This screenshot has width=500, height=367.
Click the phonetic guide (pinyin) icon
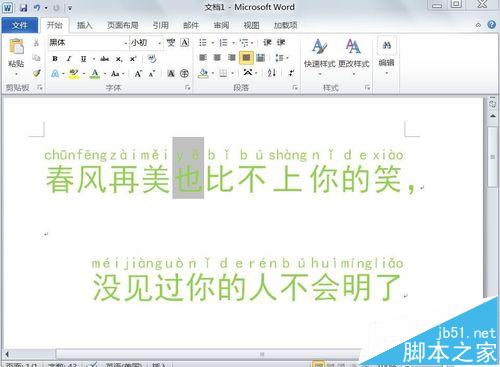pos(171,42)
